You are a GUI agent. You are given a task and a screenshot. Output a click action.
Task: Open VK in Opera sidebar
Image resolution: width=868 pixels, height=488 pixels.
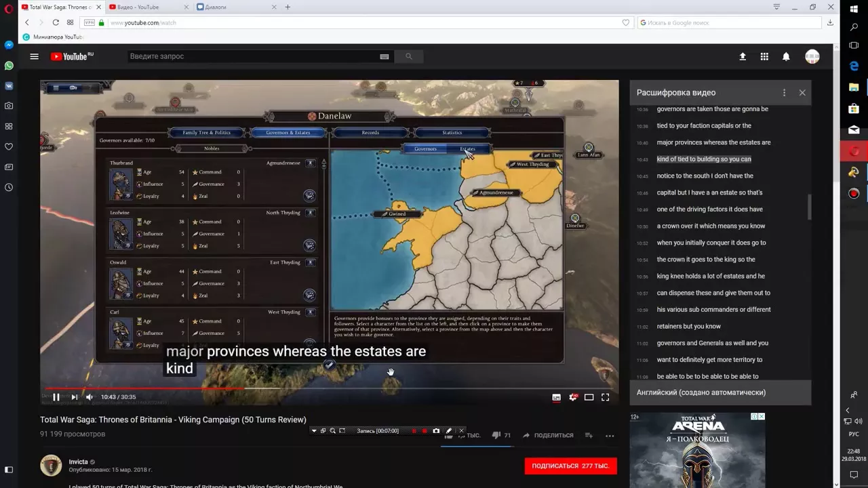pyautogui.click(x=9, y=86)
